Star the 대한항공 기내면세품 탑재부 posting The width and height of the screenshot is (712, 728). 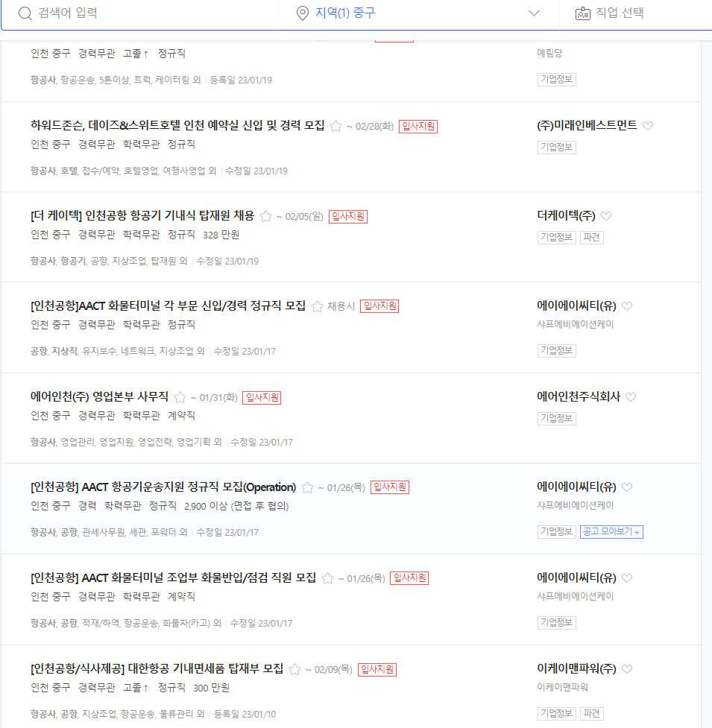tap(295, 669)
